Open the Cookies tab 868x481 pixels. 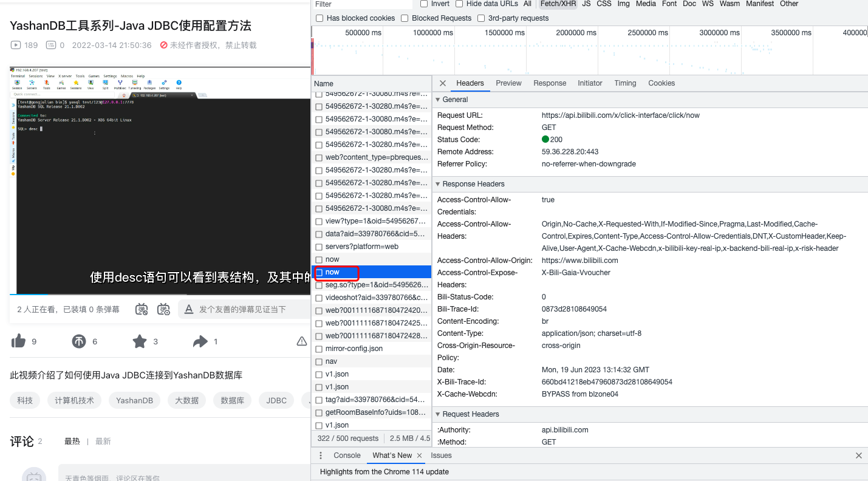(661, 83)
